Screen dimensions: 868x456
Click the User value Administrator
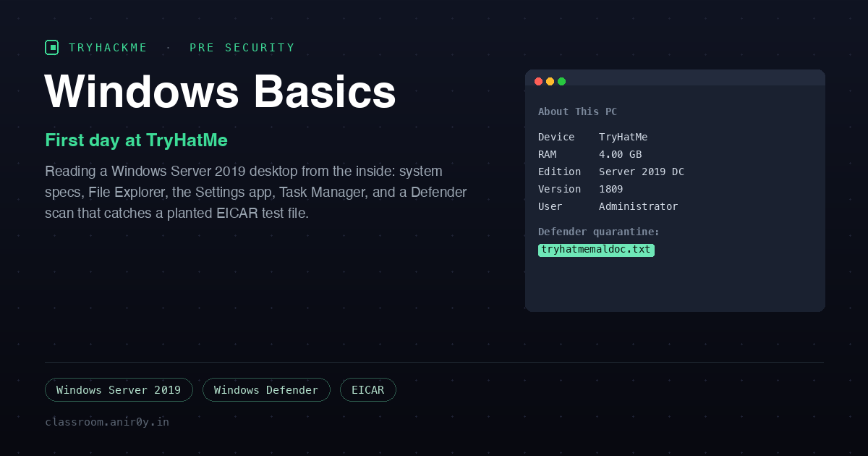pos(639,206)
